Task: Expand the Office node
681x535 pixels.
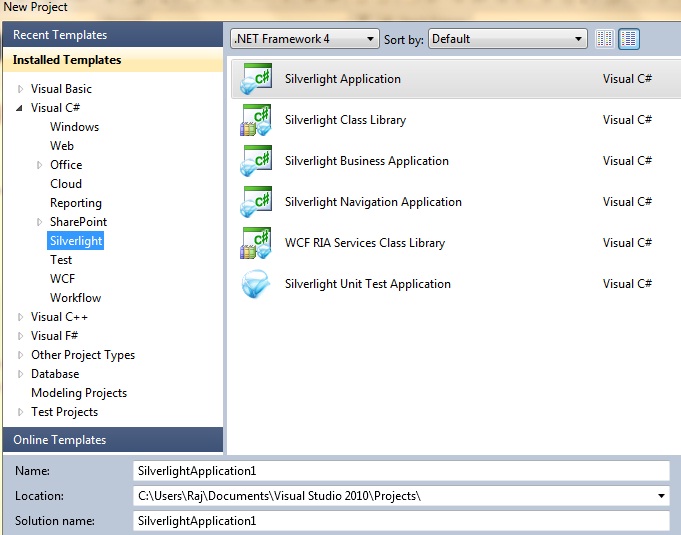Action: pyautogui.click(x=39, y=165)
